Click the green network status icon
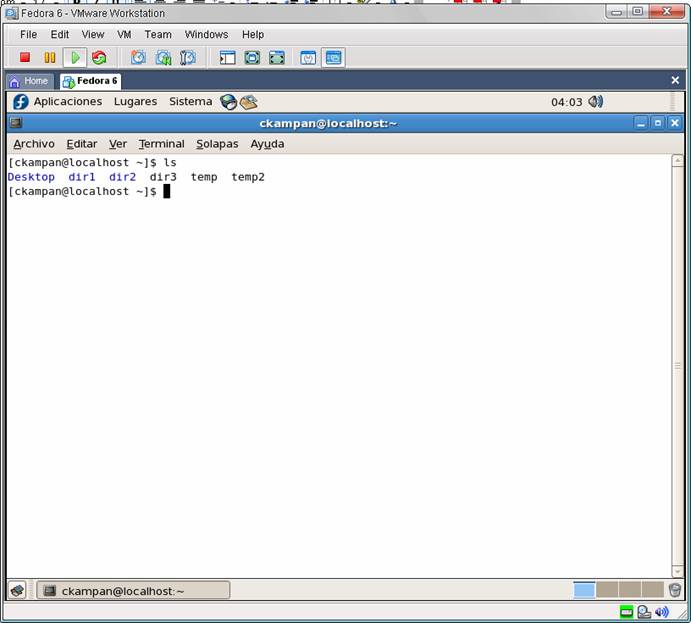This screenshot has width=691, height=623. pyautogui.click(x=626, y=612)
